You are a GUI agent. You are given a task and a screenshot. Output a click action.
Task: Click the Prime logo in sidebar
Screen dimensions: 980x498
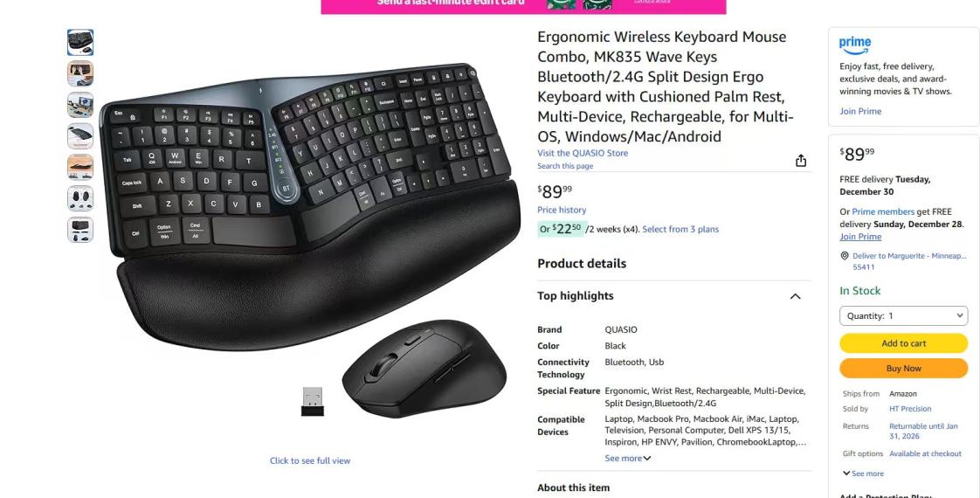tap(854, 45)
